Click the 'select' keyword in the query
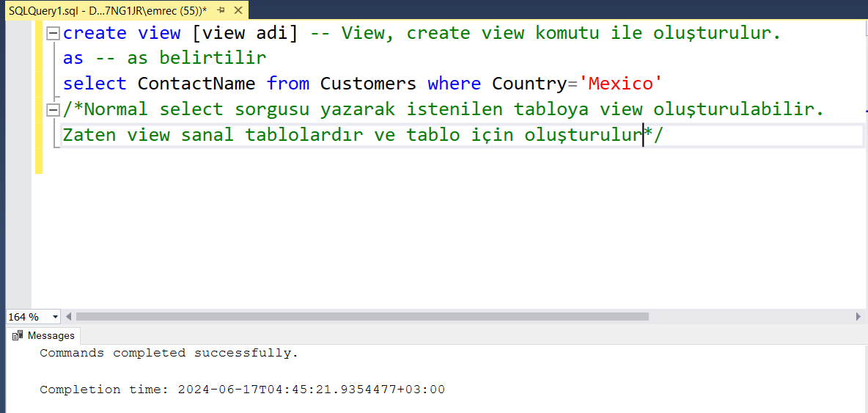 [x=95, y=84]
